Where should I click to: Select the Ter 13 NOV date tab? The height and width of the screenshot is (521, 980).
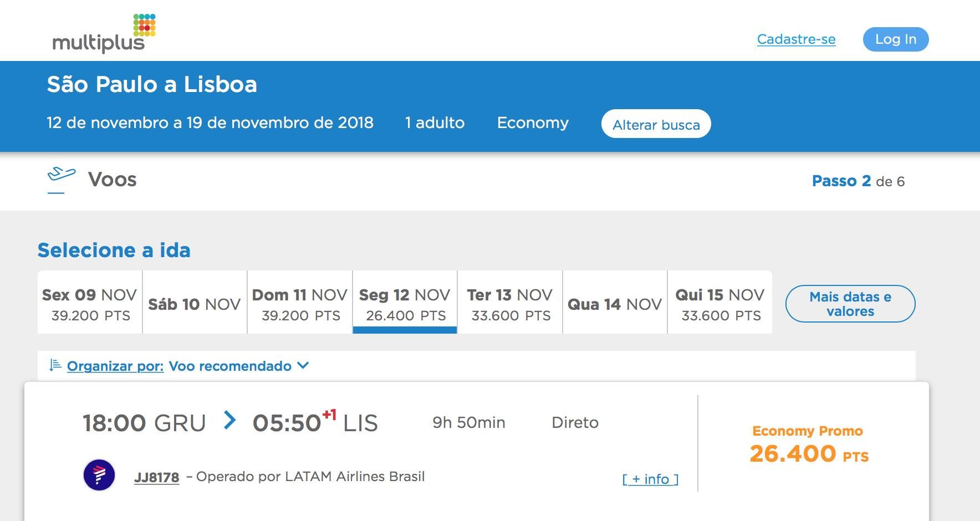510,303
